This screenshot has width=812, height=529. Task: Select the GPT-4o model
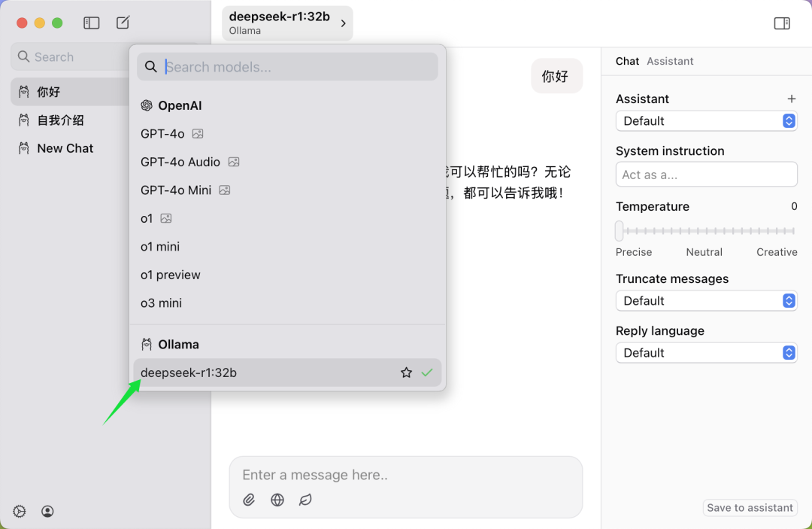[287, 134]
